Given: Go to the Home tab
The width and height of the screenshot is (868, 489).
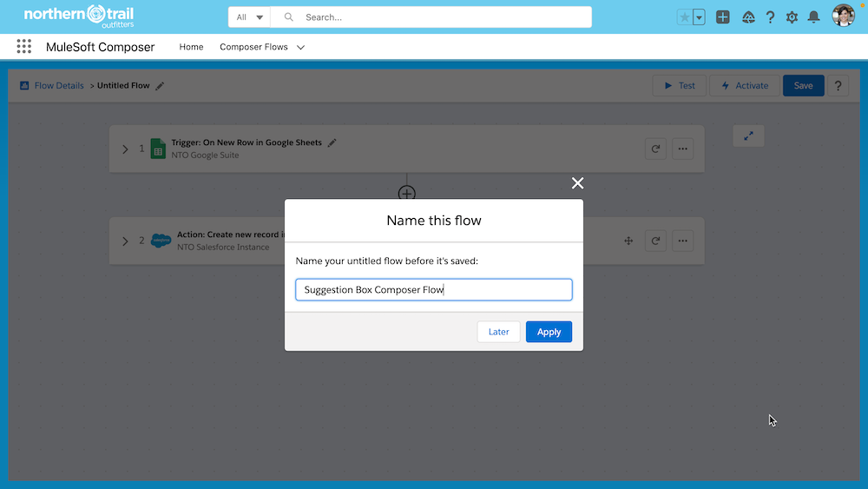Looking at the screenshot, I should point(191,47).
